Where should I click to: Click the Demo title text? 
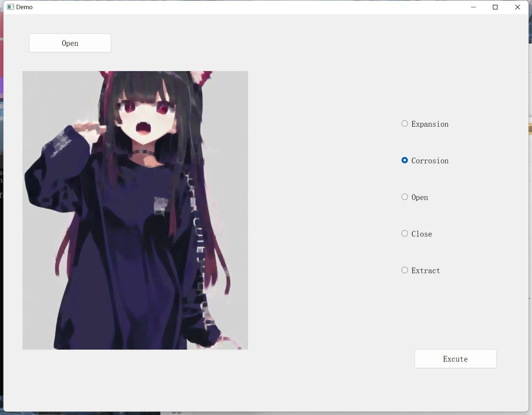tap(24, 7)
